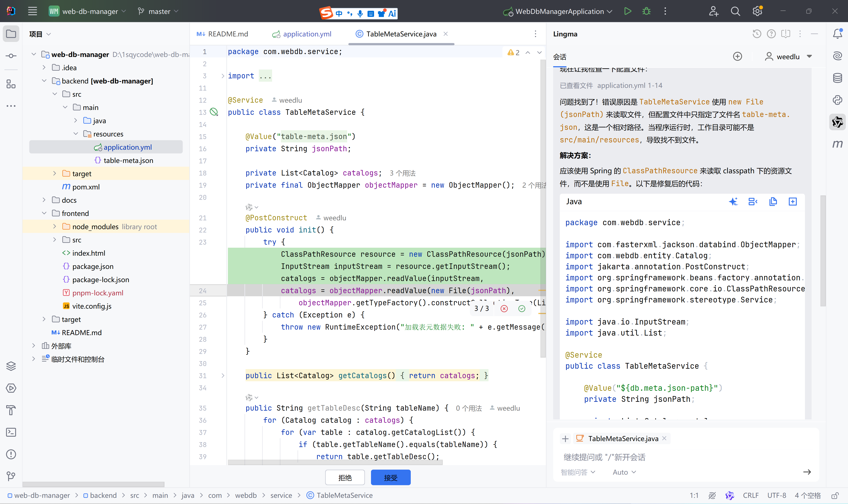Viewport: 848px width, 504px height.
Task: Open the Problems tool window icon
Action: coord(11,454)
